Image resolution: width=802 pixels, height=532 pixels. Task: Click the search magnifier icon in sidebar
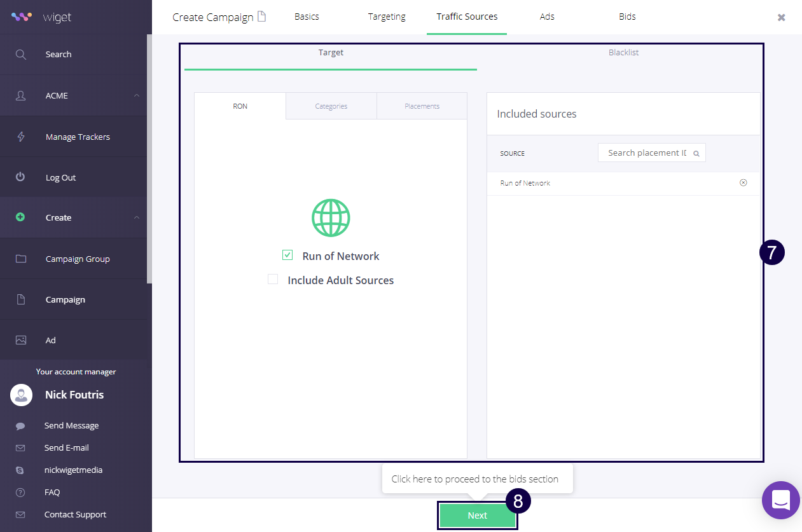(21, 55)
